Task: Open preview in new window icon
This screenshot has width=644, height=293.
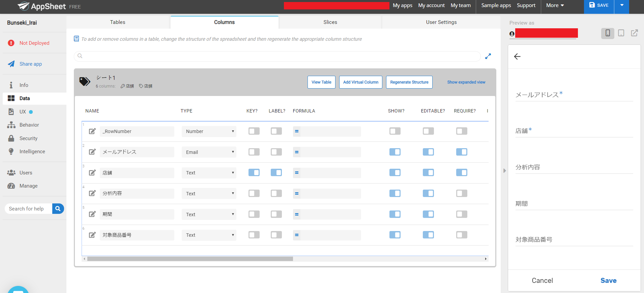Action: point(634,33)
